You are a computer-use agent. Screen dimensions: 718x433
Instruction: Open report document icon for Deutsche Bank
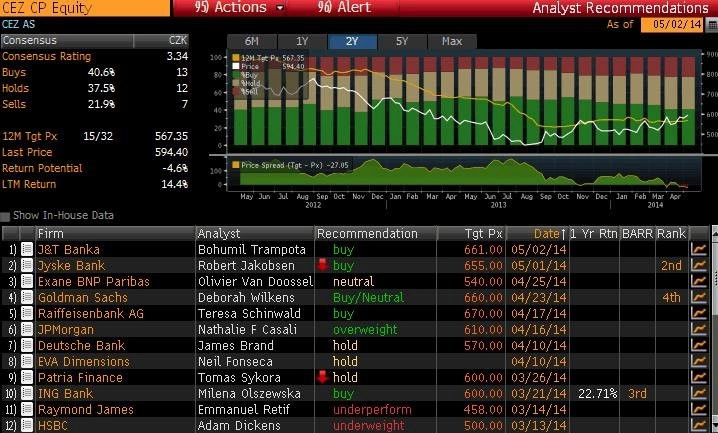(x=27, y=346)
